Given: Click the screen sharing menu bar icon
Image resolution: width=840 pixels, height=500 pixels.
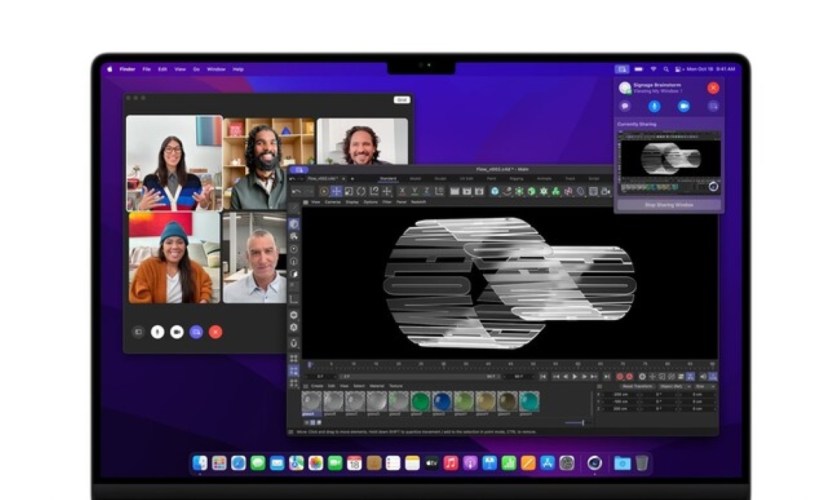Looking at the screenshot, I should 621,69.
